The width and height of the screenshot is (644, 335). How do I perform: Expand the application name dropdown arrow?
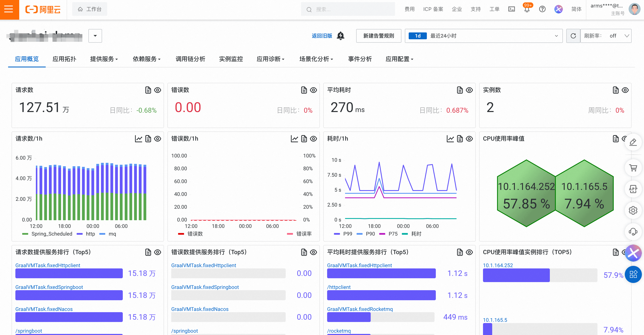click(95, 36)
